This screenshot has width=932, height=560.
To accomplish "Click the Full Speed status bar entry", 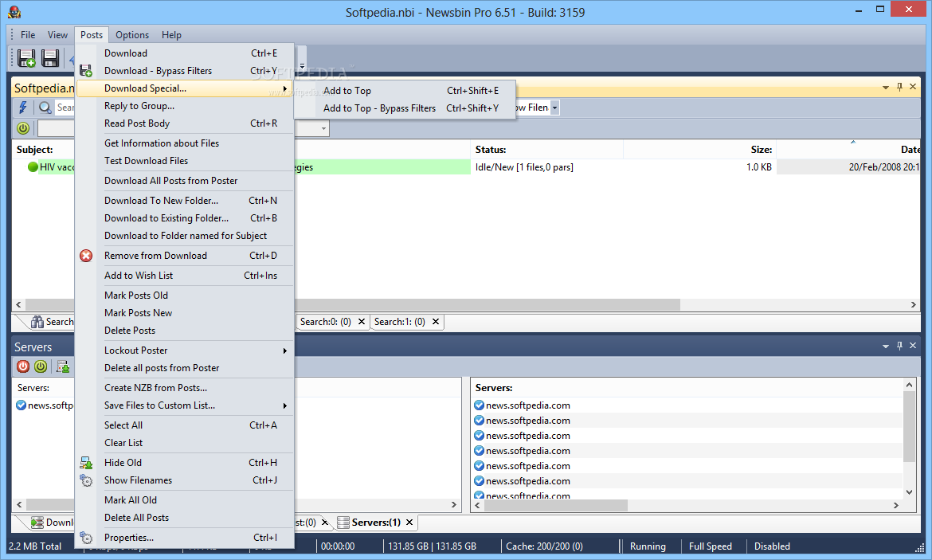I will [x=711, y=546].
